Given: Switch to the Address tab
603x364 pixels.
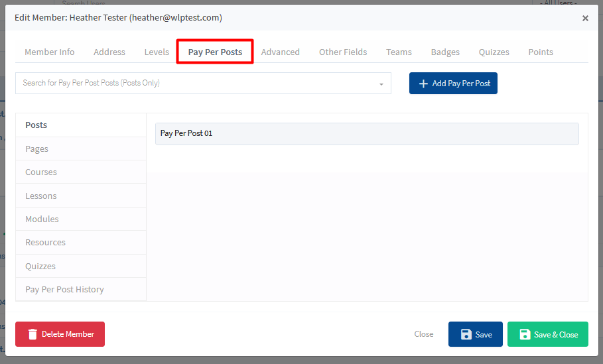Looking at the screenshot, I should coord(109,52).
